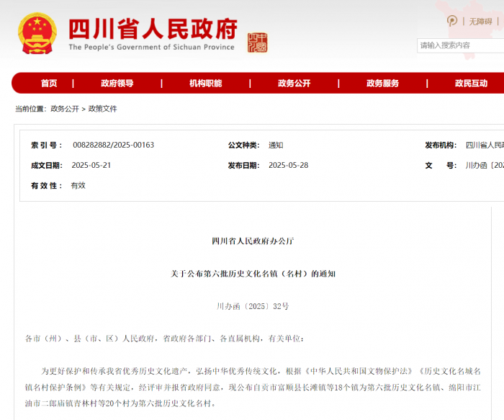
Task: Click the heading 四川省人民政府办公厅
Action: pos(253,241)
